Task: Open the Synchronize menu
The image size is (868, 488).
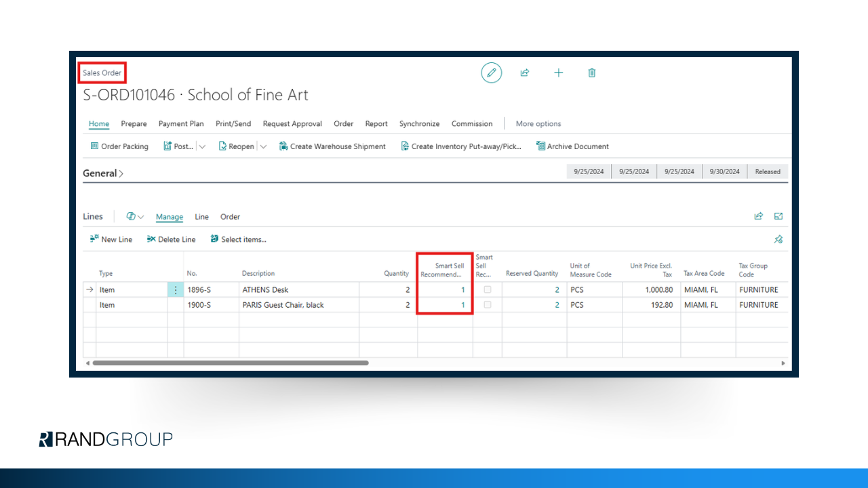Action: tap(419, 124)
